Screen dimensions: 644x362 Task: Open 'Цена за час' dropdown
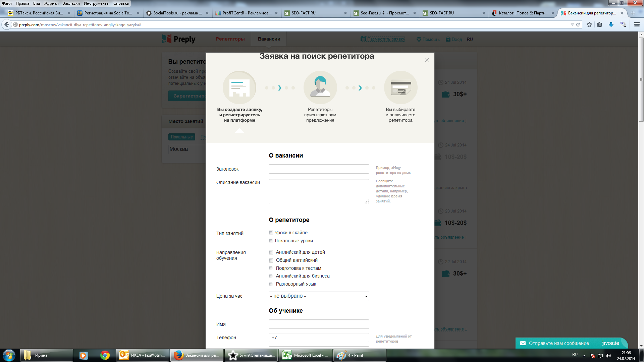coord(319,296)
